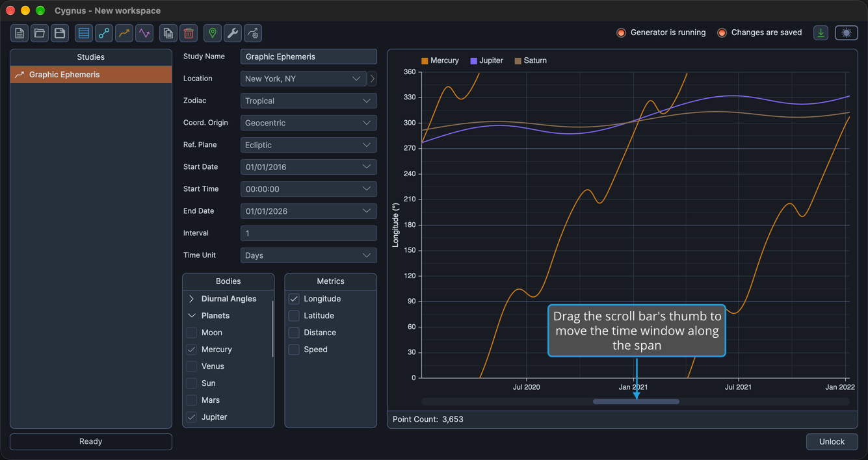The height and width of the screenshot is (460, 868).
Task: Open the Ref. Plane Ecliptic dropdown
Action: (x=309, y=145)
